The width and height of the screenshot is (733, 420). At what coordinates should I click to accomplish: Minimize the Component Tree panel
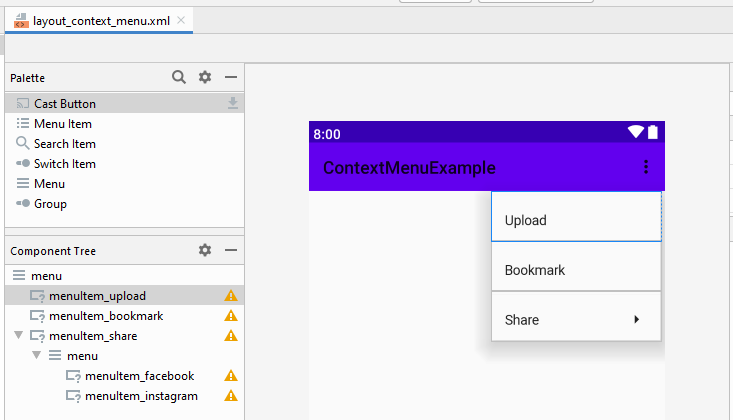point(231,250)
